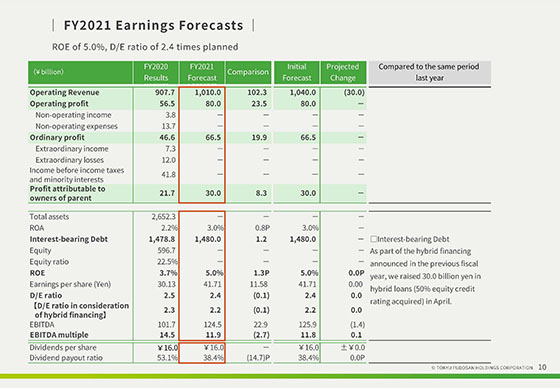Viewport: 560px width, 388px height.
Task: Click the profit attributable result "21.7"
Action: [167, 193]
